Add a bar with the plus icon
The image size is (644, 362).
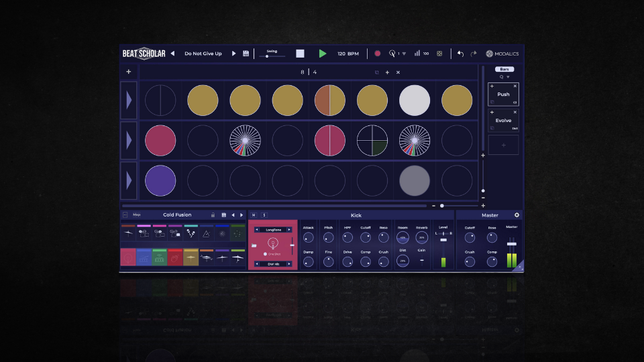coord(387,72)
